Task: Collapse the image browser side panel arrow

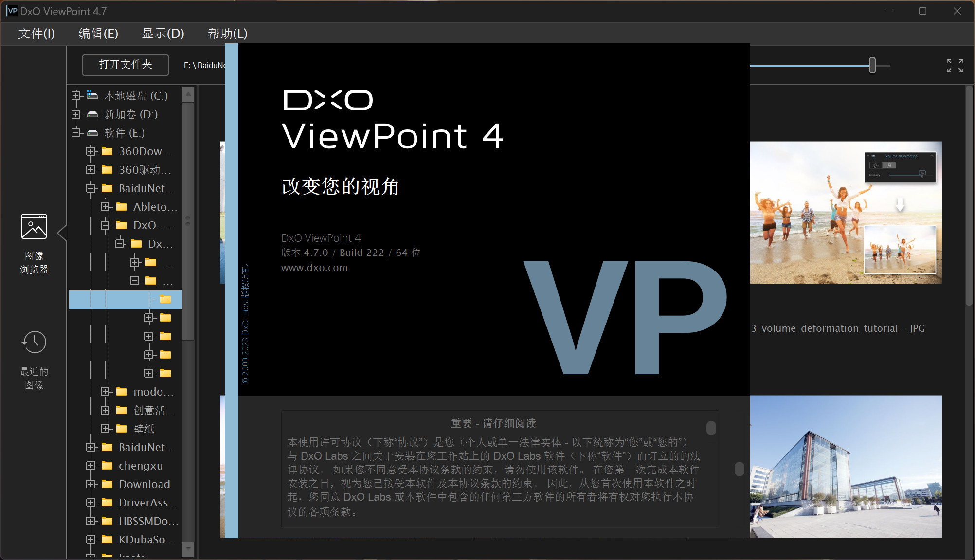Action: (x=62, y=233)
